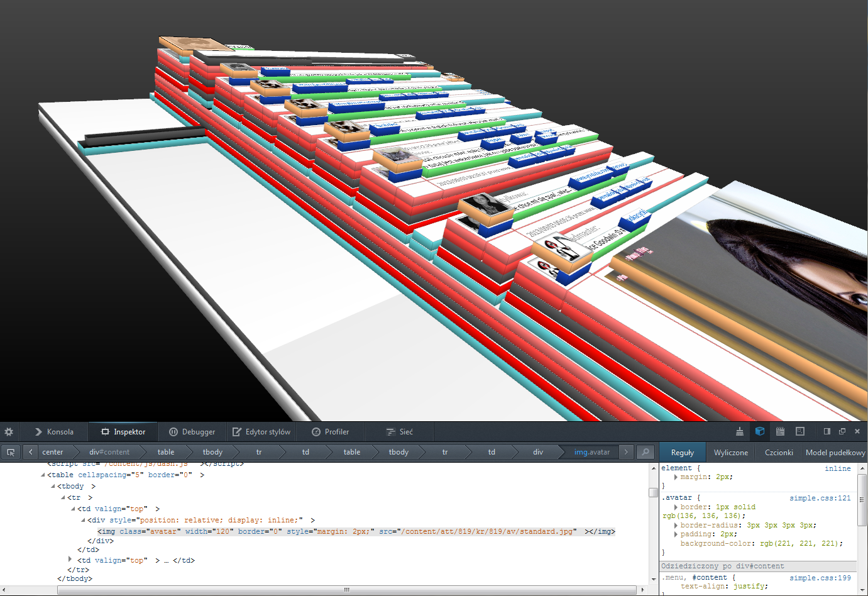Open the Scratchpad clapperboard icon
Screen dimensions: 868x596
[780, 431]
